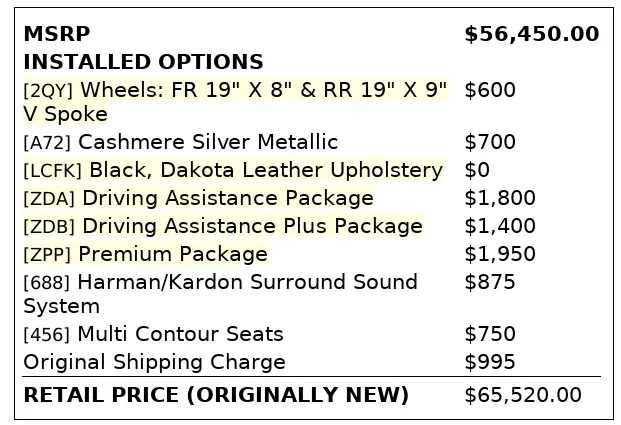
Task: Click the highlighted Wheels FR 19" option
Action: click(x=235, y=91)
